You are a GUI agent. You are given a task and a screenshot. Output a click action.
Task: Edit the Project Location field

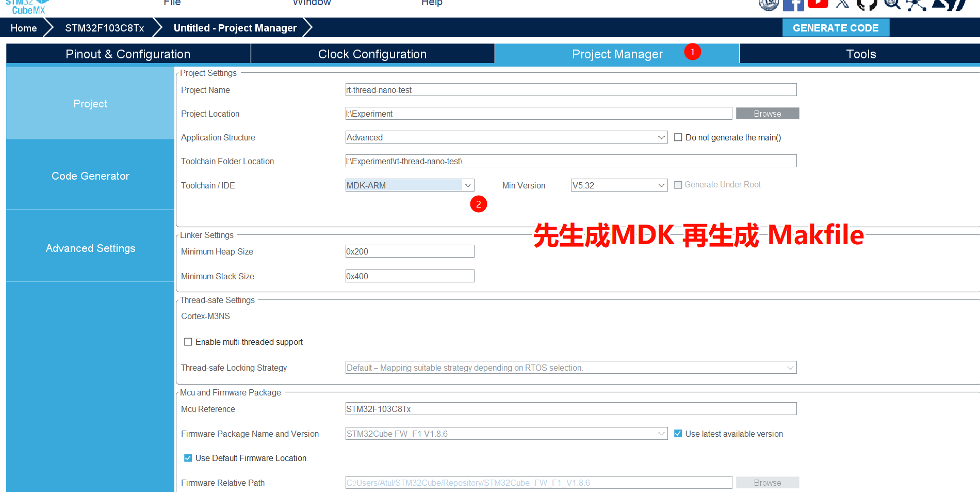[538, 114]
